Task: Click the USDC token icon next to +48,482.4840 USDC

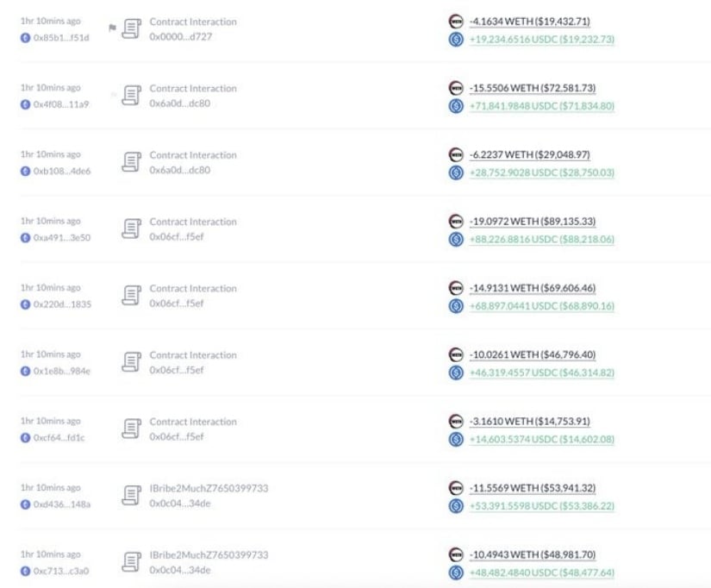Action: click(x=456, y=572)
